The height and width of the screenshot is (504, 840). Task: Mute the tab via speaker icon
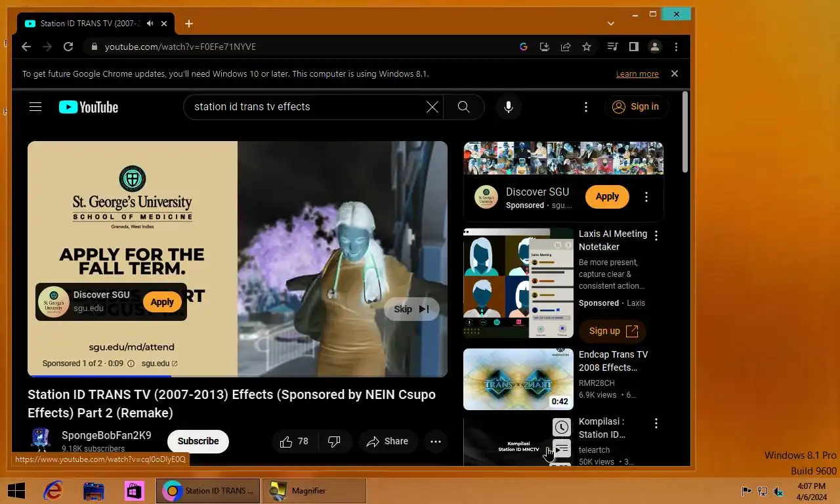(x=150, y=24)
